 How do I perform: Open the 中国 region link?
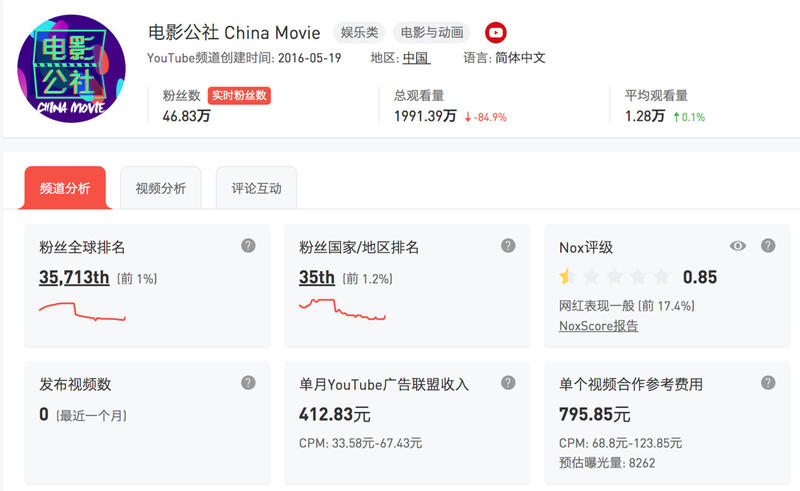[x=416, y=58]
